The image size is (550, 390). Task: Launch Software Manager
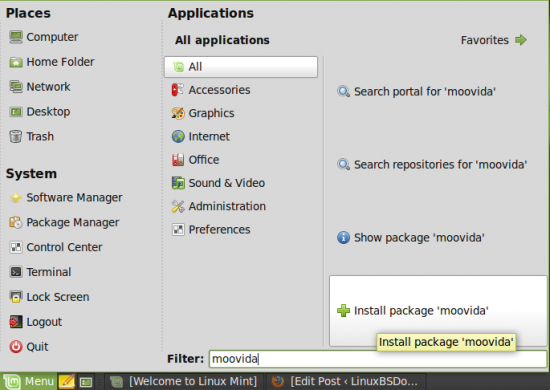[66, 197]
